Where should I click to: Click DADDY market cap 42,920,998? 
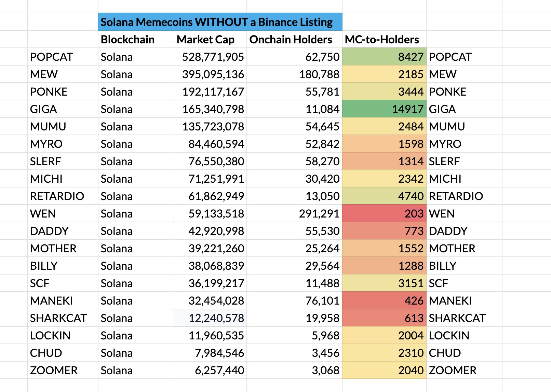pyautogui.click(x=210, y=231)
